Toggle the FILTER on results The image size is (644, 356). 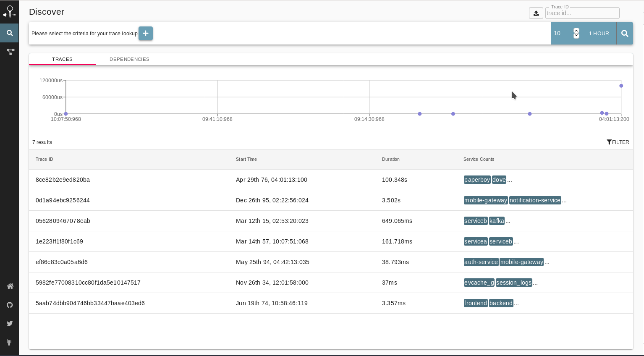click(x=618, y=142)
